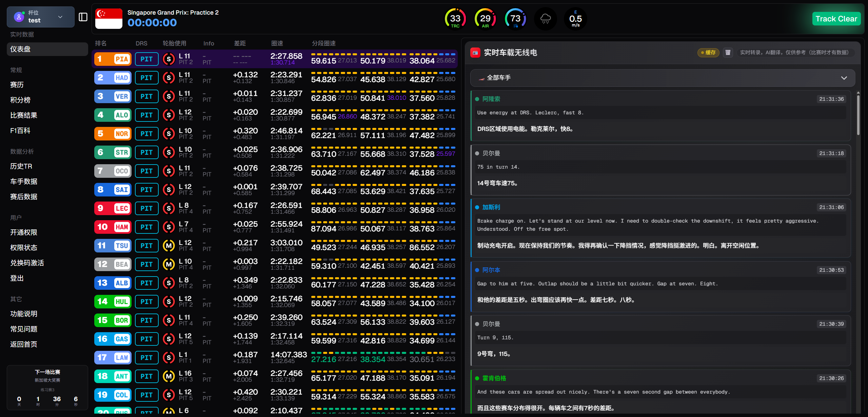Open 积分榜 standings in sidebar
The height and width of the screenshot is (417, 868).
20,100
